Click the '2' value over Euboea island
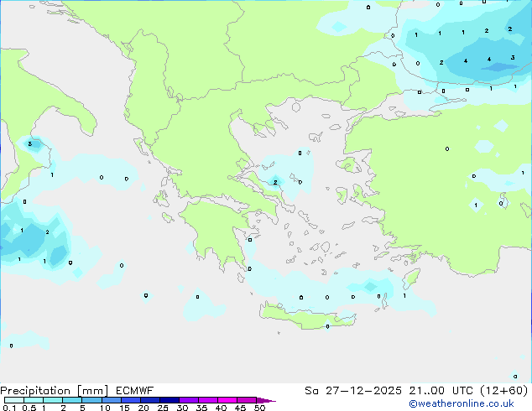The image size is (532, 411). click(x=275, y=183)
